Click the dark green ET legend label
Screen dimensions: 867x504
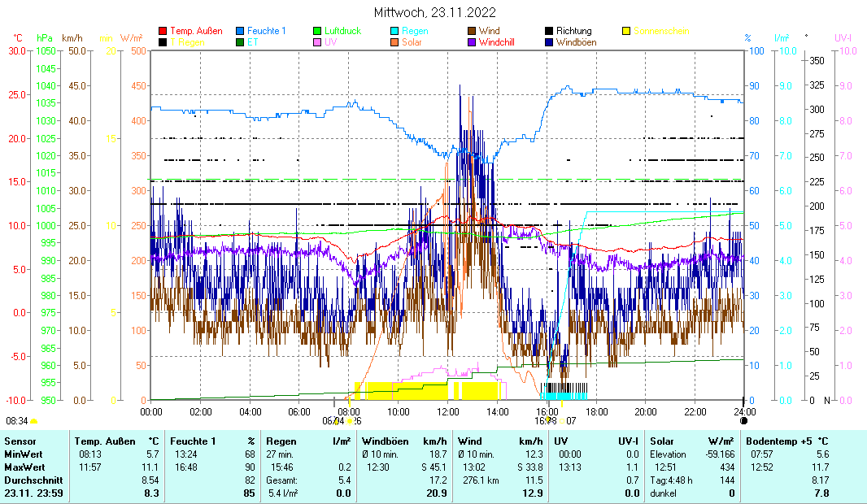pyautogui.click(x=253, y=42)
